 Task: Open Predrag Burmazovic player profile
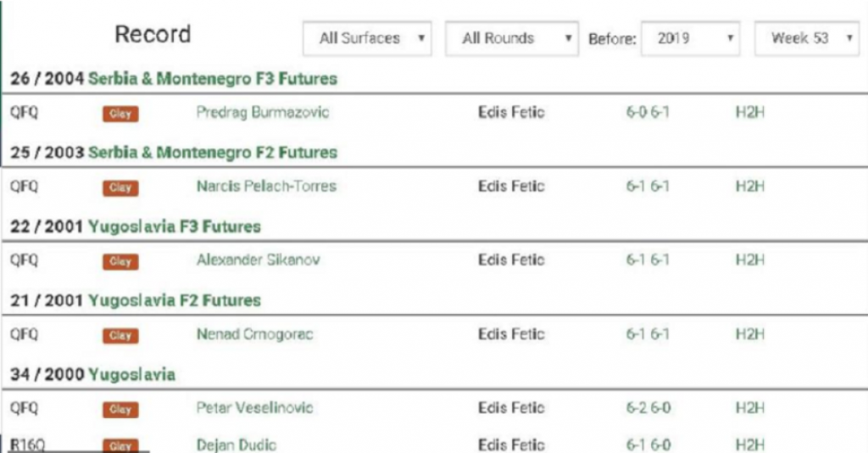click(x=263, y=113)
